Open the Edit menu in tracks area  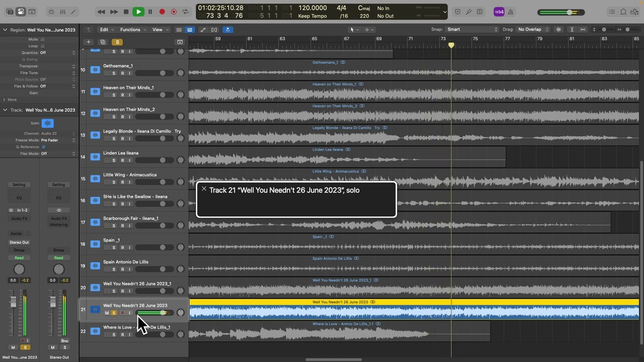(x=107, y=30)
